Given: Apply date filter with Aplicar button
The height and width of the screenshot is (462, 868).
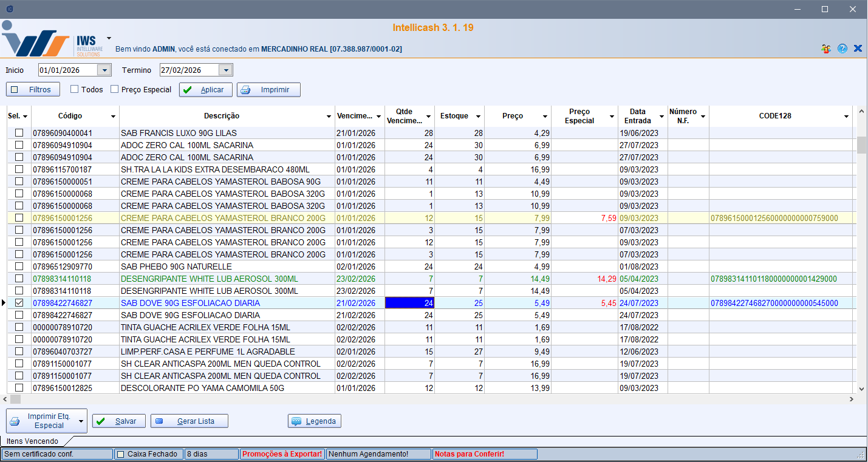Looking at the screenshot, I should pyautogui.click(x=205, y=90).
